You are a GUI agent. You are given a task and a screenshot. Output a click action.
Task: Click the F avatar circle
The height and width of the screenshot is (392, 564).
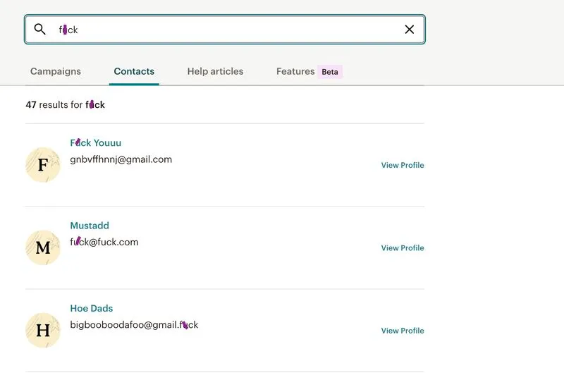click(x=43, y=165)
